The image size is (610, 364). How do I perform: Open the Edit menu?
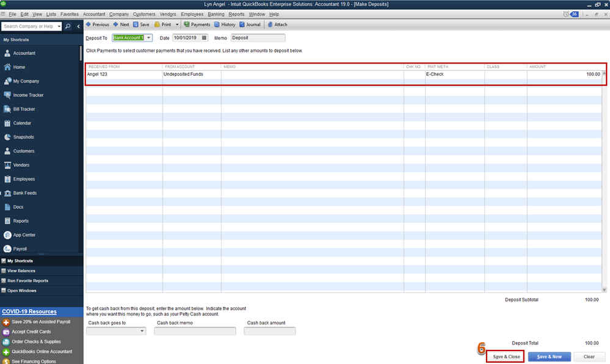(24, 14)
